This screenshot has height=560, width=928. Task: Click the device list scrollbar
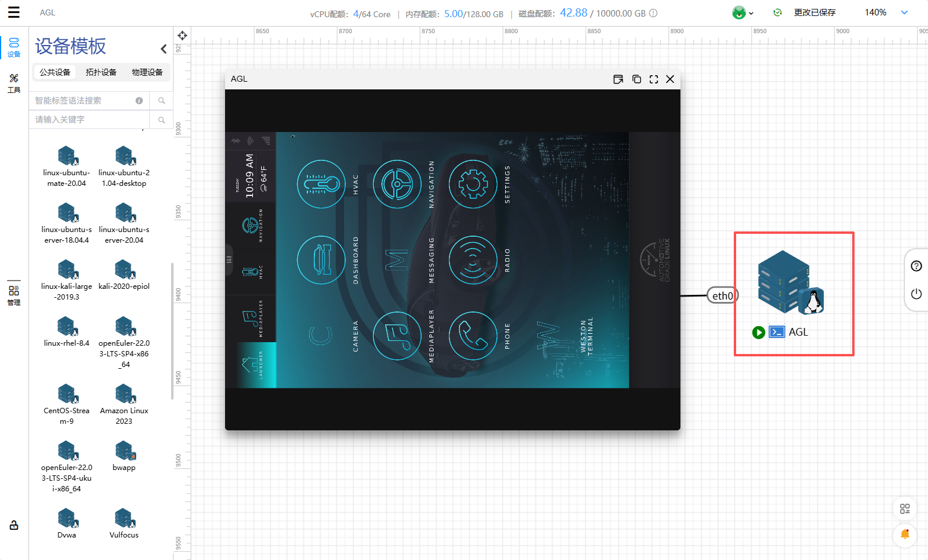(x=172, y=332)
